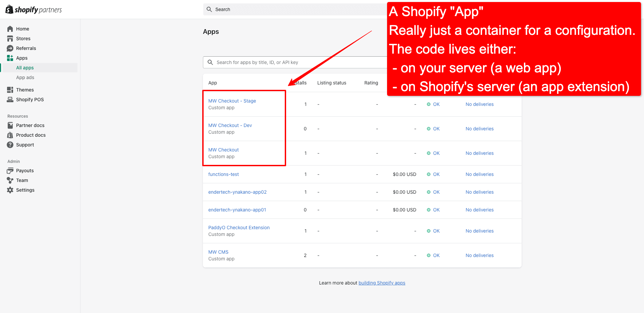This screenshot has height=313, width=644.
Task: Open App ads submenu item
Action: [25, 77]
